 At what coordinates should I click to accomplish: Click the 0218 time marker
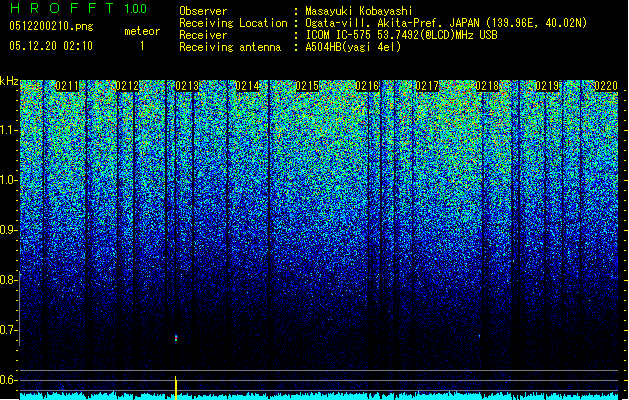487,86
